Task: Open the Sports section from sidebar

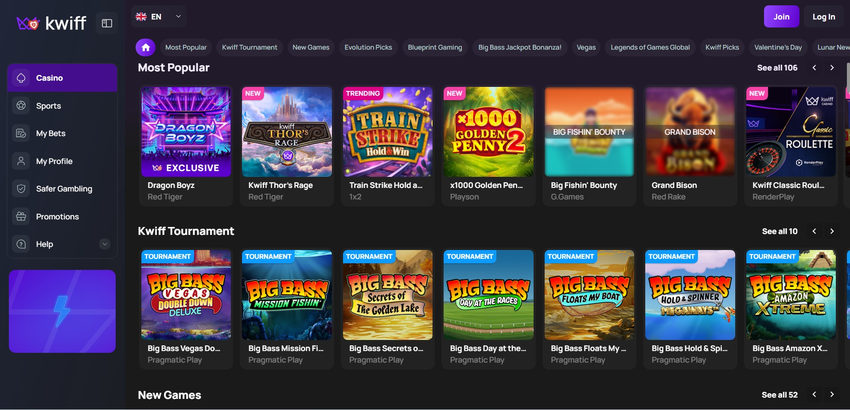Action: 48,106
